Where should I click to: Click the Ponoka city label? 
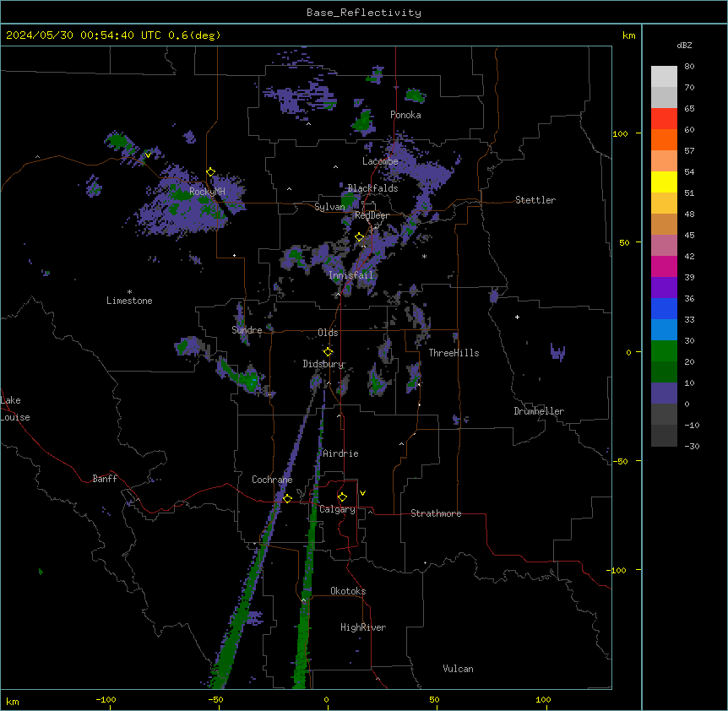405,115
